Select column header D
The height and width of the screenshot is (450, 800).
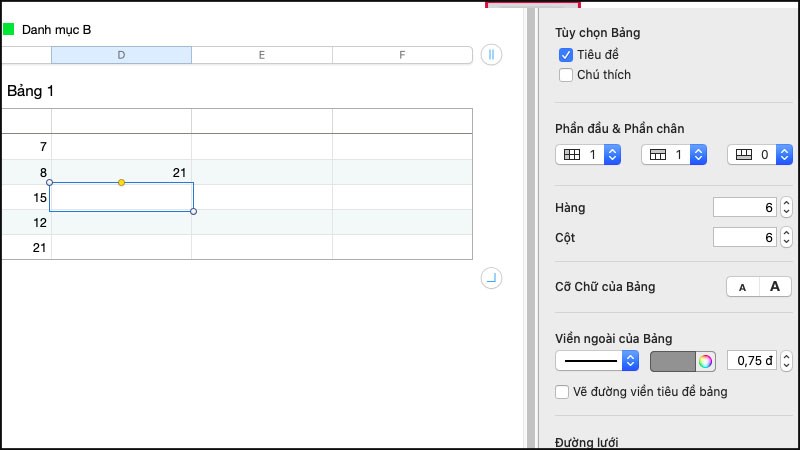click(121, 55)
